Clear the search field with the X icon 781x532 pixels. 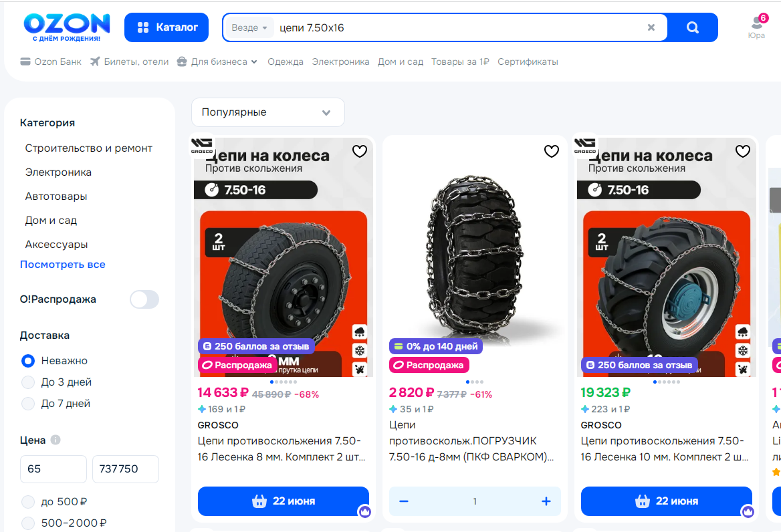coord(651,27)
